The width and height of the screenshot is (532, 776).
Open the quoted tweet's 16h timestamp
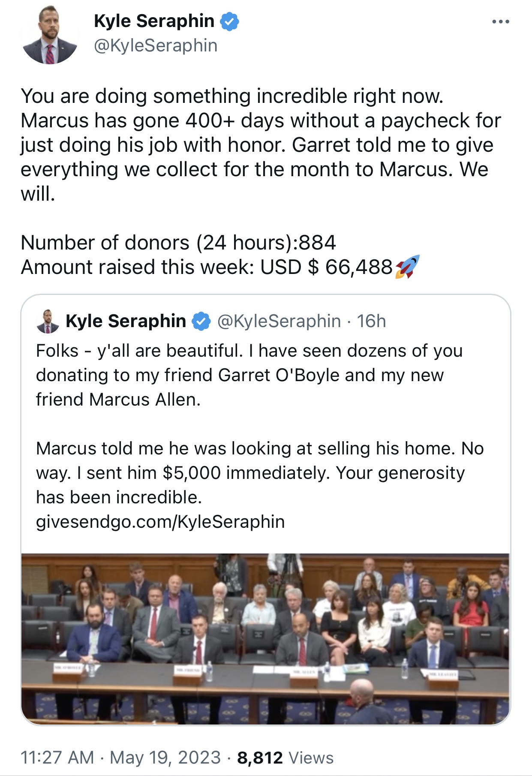pyautogui.click(x=371, y=321)
